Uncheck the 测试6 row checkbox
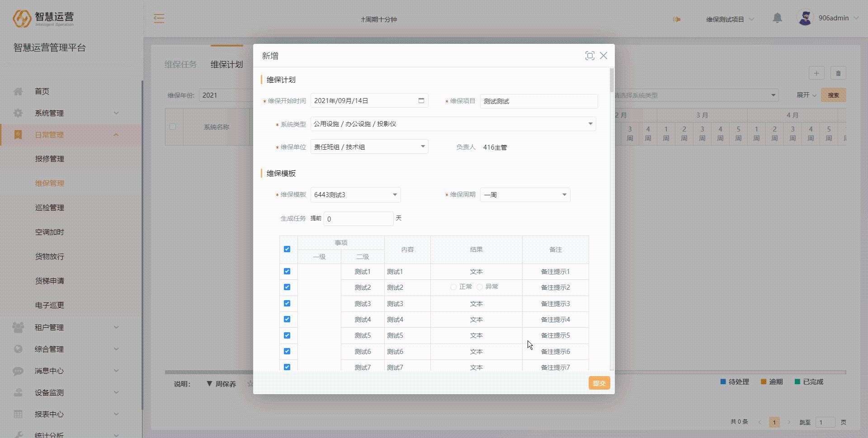 click(287, 351)
